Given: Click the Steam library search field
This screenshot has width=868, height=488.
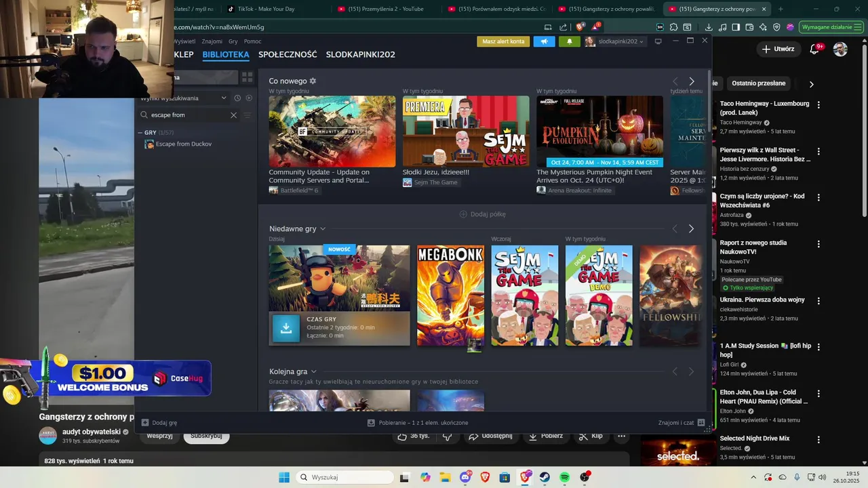Looking at the screenshot, I should [189, 115].
